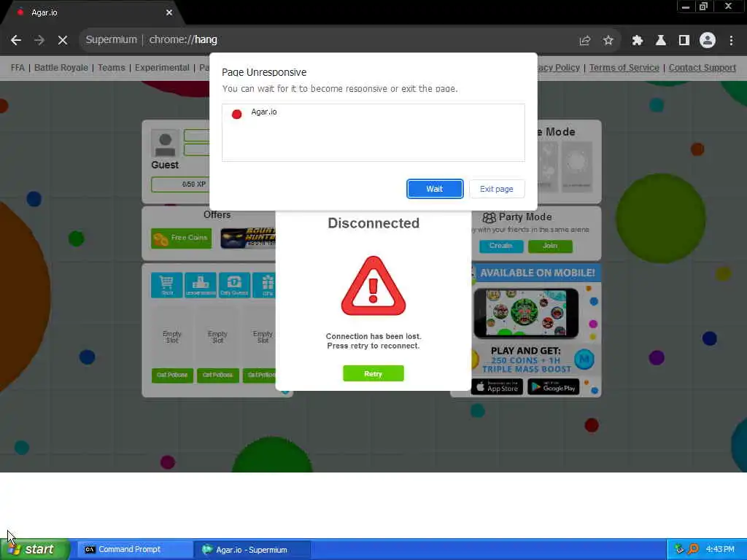The image size is (747, 560).
Task: Open the Shop cart icon
Action: click(x=167, y=285)
